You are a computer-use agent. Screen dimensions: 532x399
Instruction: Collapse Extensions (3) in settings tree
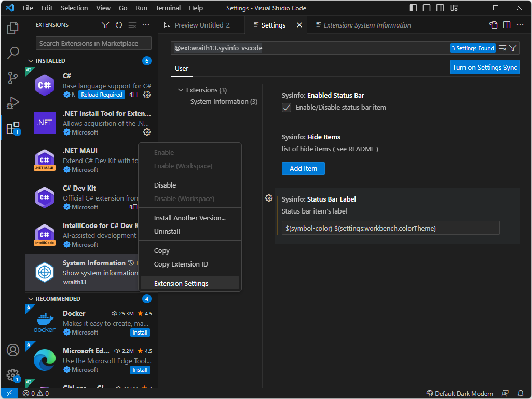tap(181, 90)
